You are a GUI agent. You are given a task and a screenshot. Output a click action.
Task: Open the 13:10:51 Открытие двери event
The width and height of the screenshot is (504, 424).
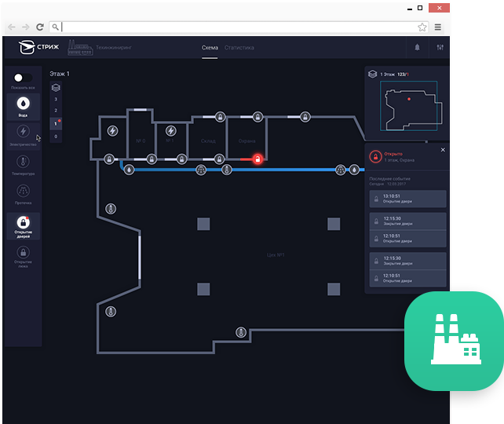pos(407,199)
